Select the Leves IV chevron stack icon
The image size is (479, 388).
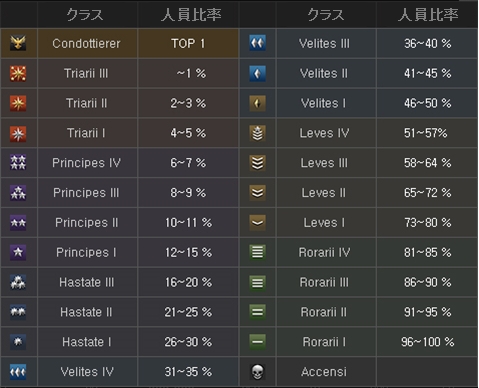tap(257, 133)
